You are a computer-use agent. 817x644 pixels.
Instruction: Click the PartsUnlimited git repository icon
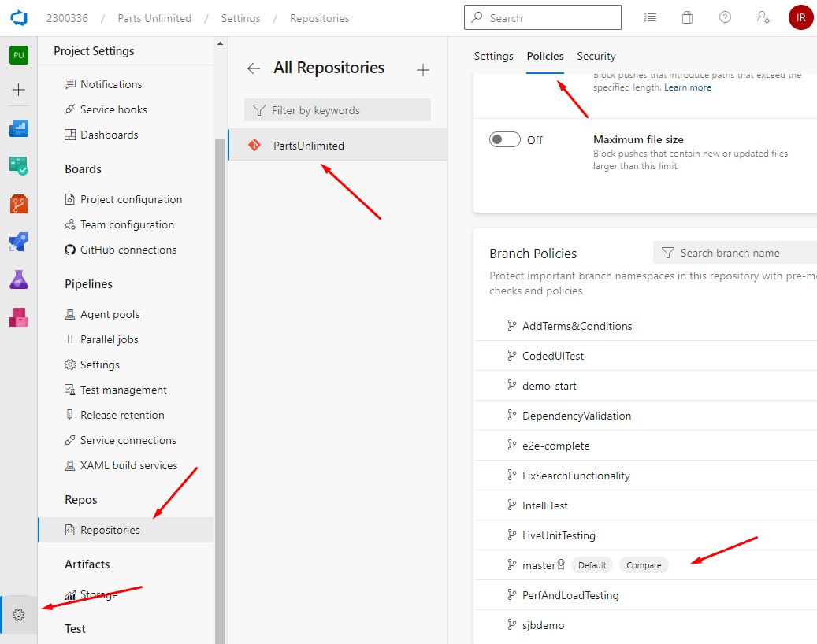coord(254,145)
